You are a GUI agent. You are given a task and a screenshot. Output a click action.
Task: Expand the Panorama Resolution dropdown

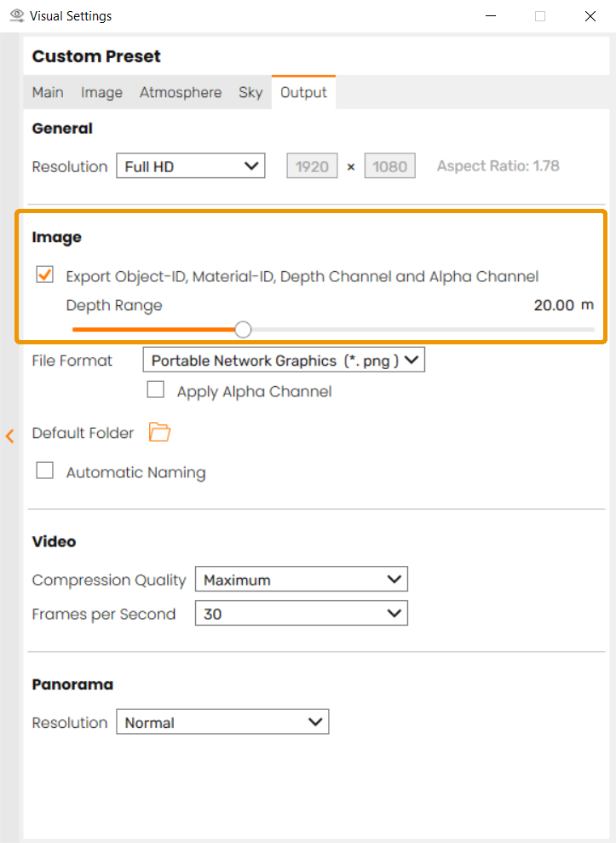coord(222,723)
